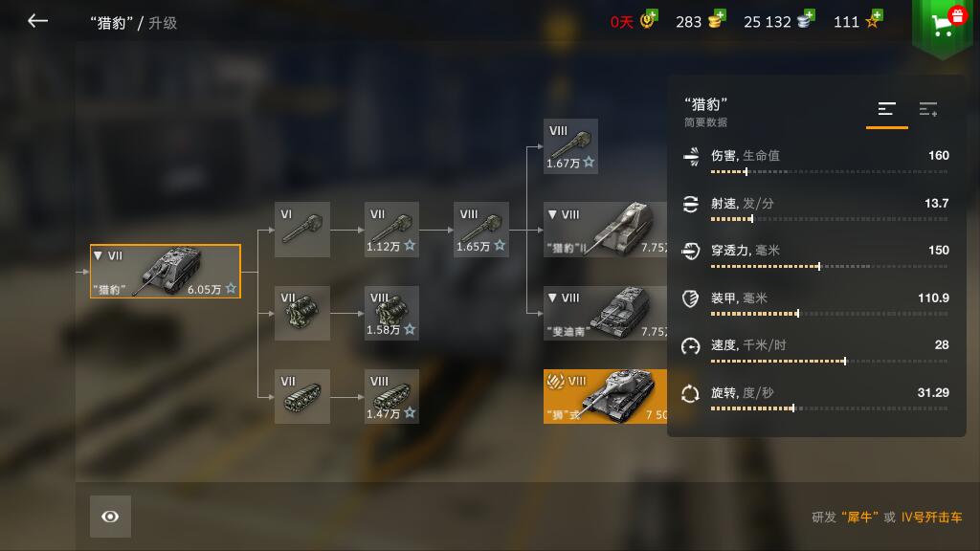Viewport: 980px width, 551px height.
Task: Open the IV号歼击车 research link
Action: coord(931,518)
